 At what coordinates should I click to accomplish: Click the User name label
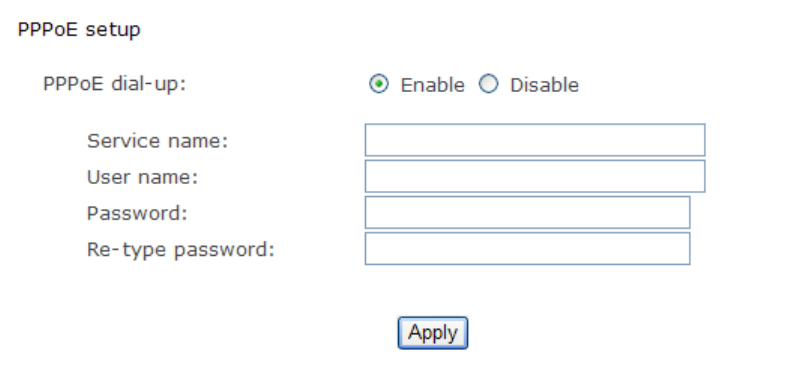click(142, 177)
